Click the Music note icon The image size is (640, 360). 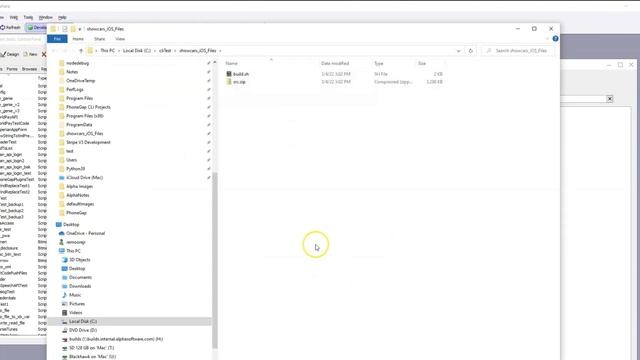click(x=64, y=295)
